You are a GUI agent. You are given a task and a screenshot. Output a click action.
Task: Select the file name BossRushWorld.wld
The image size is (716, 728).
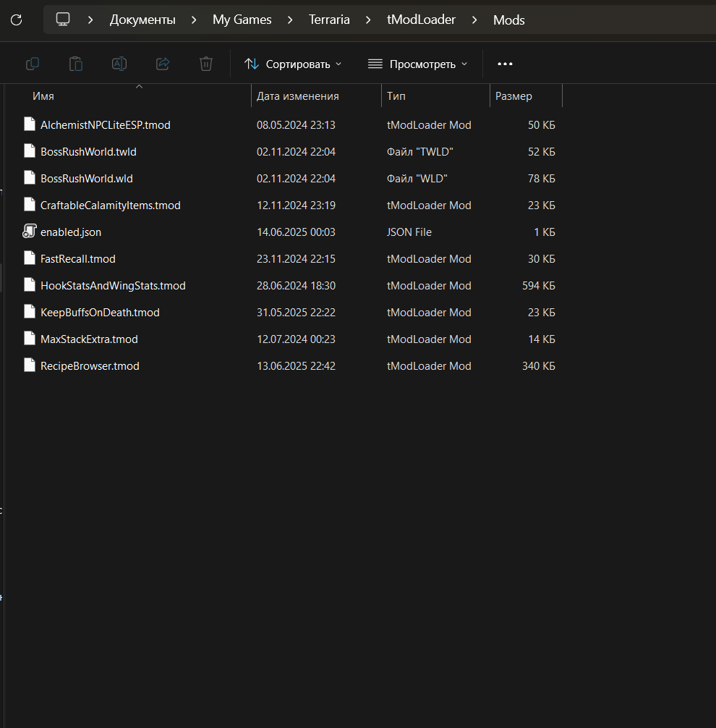(87, 178)
